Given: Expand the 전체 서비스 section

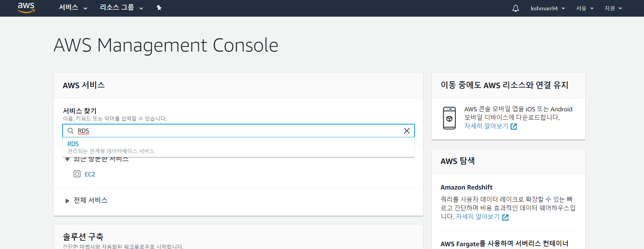Looking at the screenshot, I should click(86, 200).
